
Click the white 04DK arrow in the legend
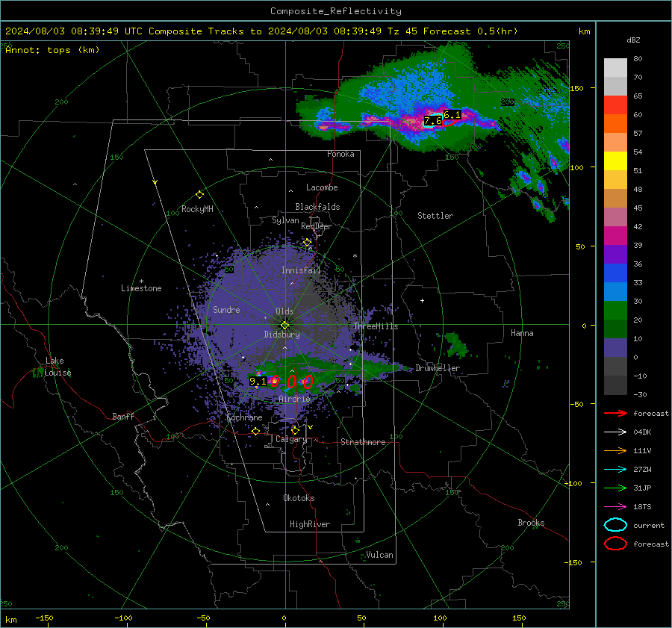615,432
